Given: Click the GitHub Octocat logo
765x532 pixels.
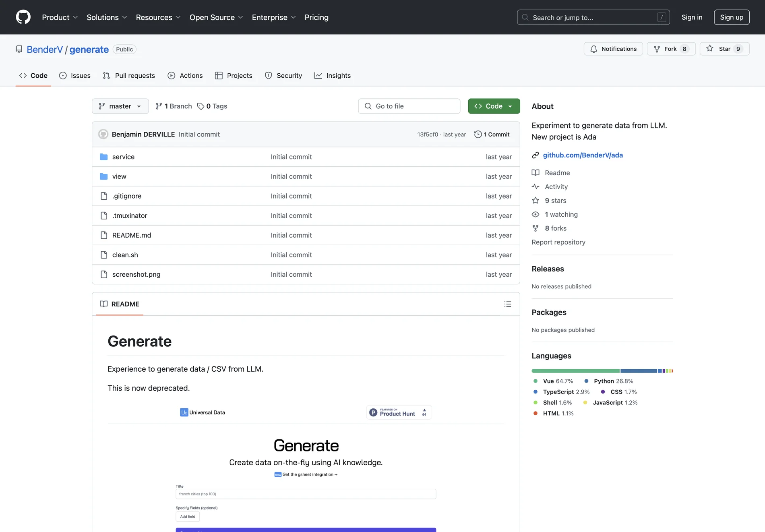Looking at the screenshot, I should pyautogui.click(x=23, y=17).
